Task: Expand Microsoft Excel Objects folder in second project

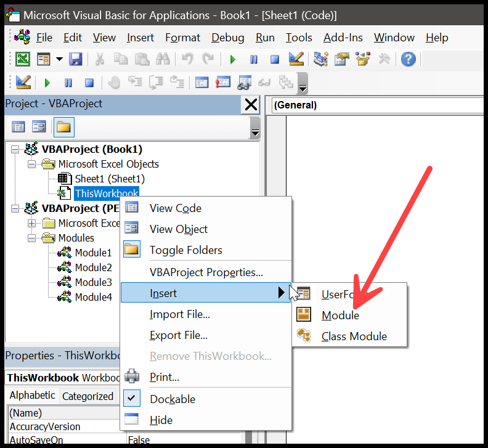Action: pyautogui.click(x=31, y=223)
